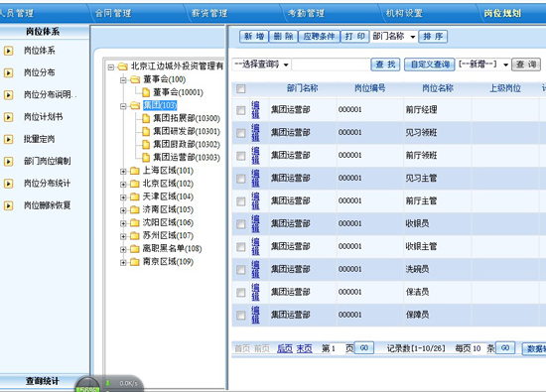Click the arrow icon beside 岗位删除恢复
This screenshot has width=546, height=392.
tap(8, 205)
